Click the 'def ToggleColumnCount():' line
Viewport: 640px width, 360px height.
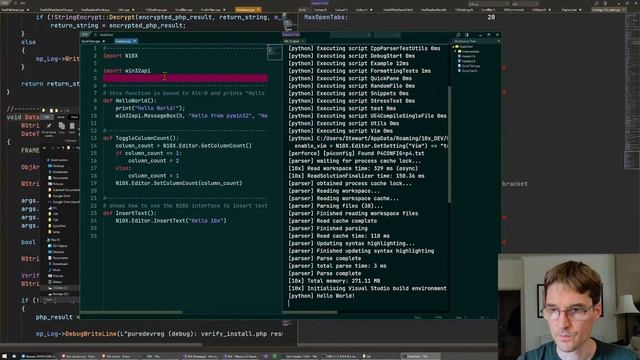point(141,138)
